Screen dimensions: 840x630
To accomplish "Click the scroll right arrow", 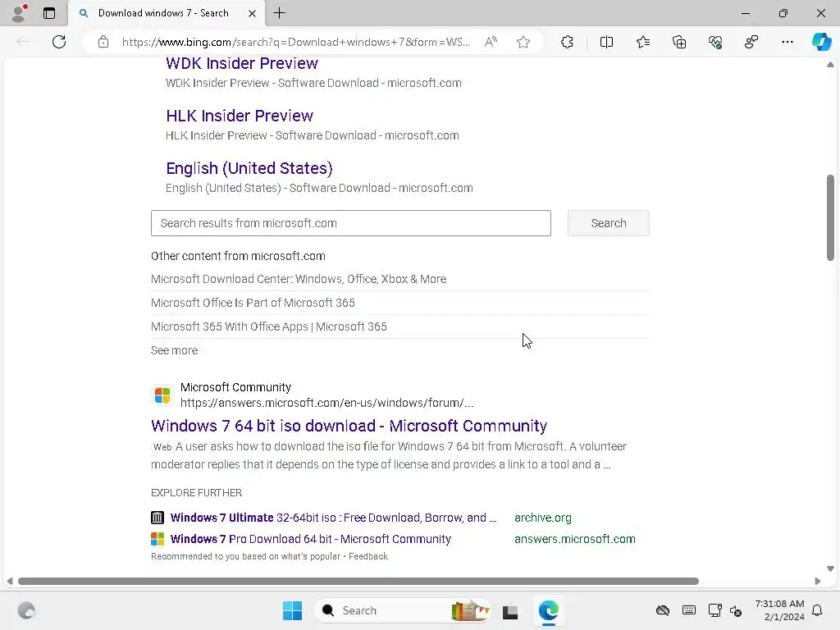I will (818, 582).
